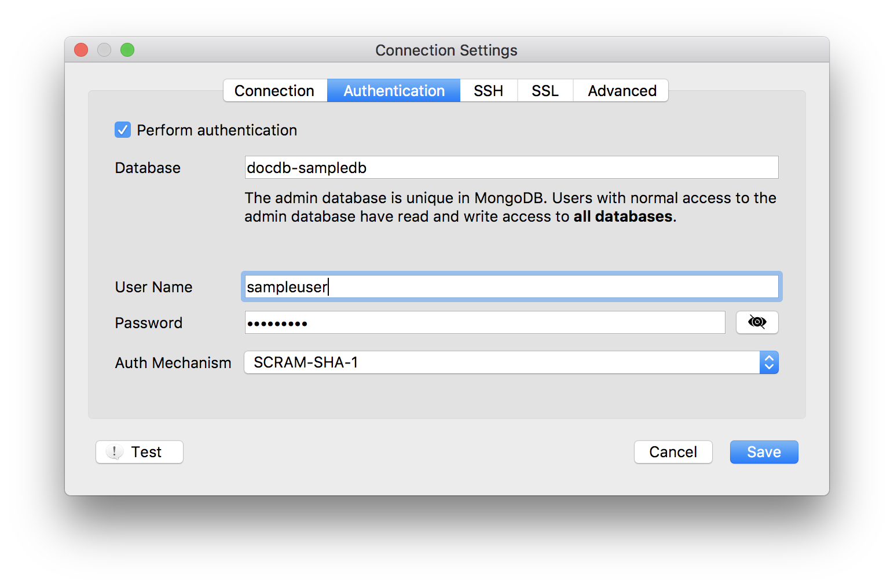The width and height of the screenshot is (894, 588).
Task: Go to the SSL tab
Action: pos(545,91)
